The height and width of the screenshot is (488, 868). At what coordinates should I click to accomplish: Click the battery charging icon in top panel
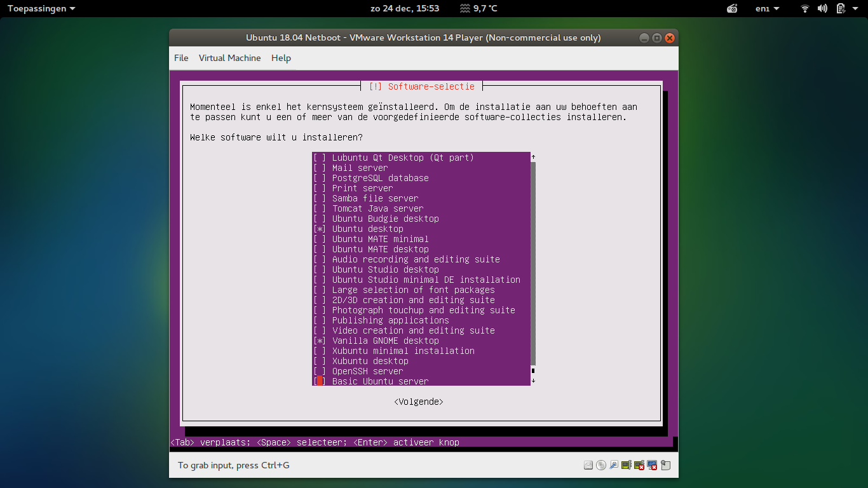tap(840, 8)
